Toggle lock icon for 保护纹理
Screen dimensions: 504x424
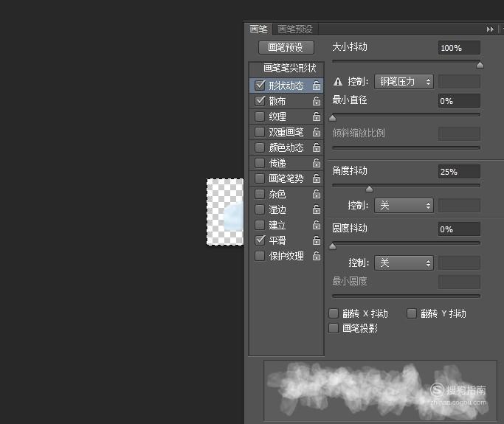point(317,256)
